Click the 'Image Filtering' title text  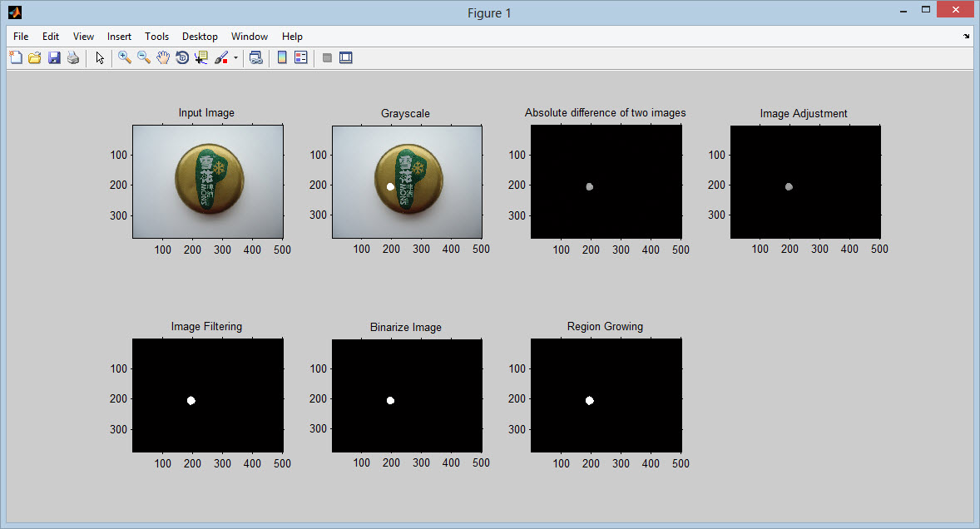pos(206,327)
